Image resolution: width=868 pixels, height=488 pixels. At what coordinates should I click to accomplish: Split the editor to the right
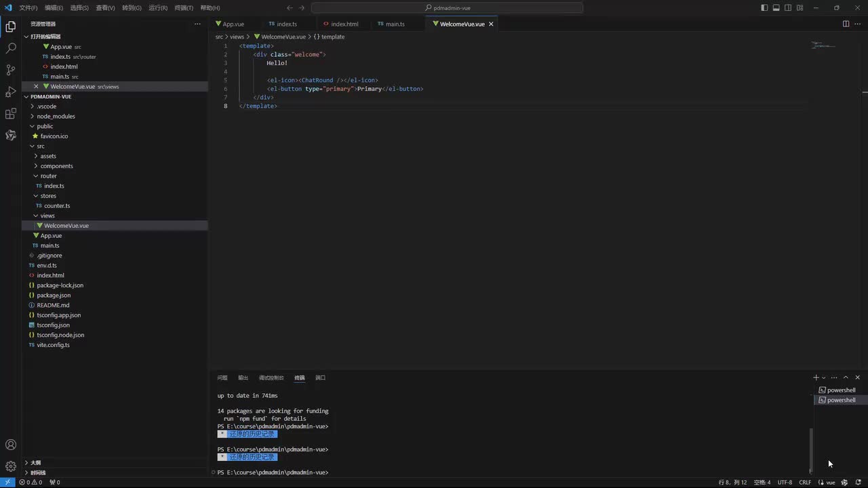(846, 24)
